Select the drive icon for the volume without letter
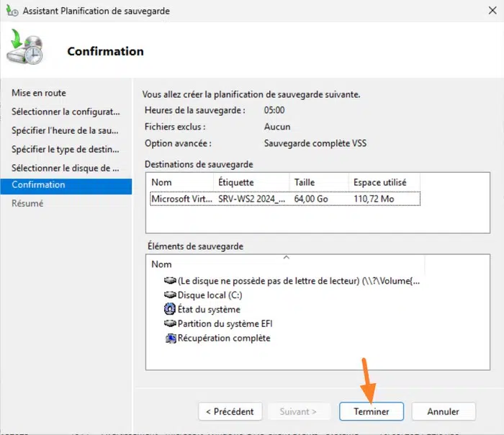Viewport: 504px width, 435px height. pyautogui.click(x=171, y=281)
